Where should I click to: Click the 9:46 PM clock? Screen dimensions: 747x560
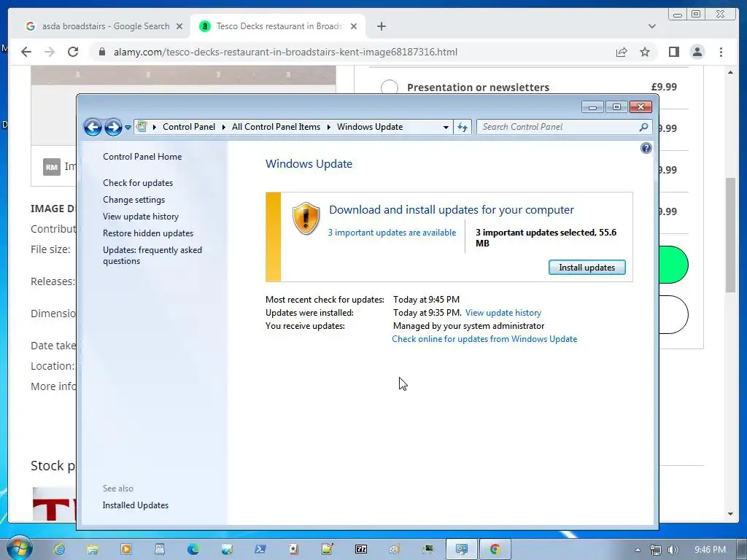click(710, 550)
